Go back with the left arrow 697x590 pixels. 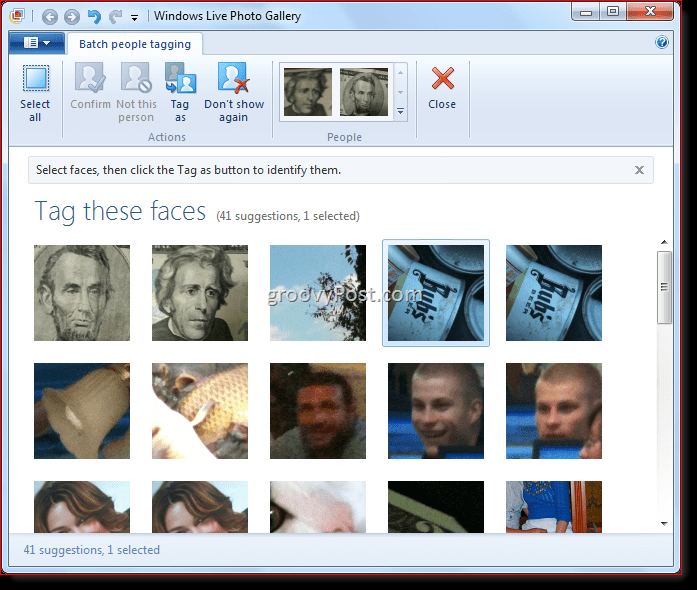[x=50, y=17]
